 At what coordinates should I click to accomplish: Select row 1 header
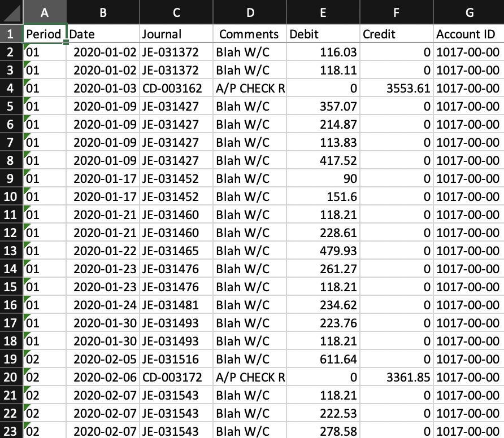click(x=11, y=33)
